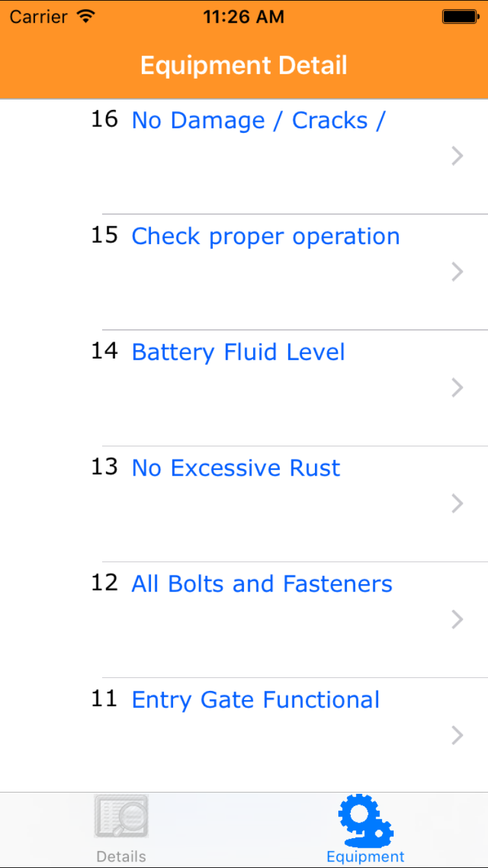The height and width of the screenshot is (868, 488).
Task: Open Check proper operation disclosure arrow
Action: (457, 272)
